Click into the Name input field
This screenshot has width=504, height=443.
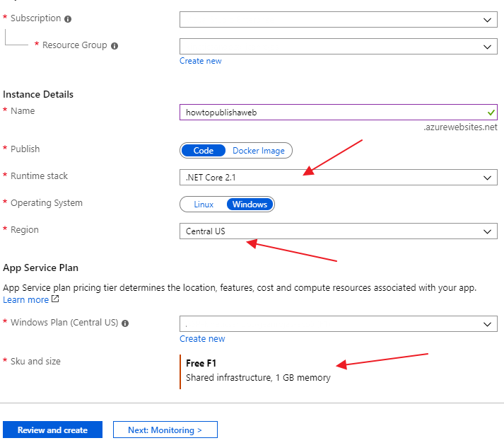[x=332, y=113]
